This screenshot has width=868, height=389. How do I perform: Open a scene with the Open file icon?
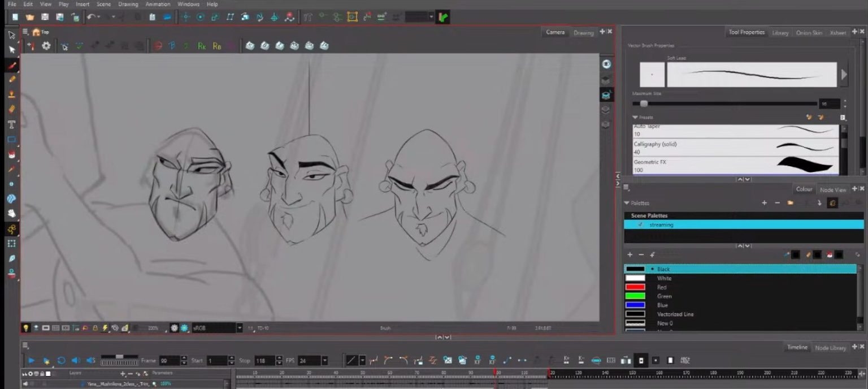[30, 16]
